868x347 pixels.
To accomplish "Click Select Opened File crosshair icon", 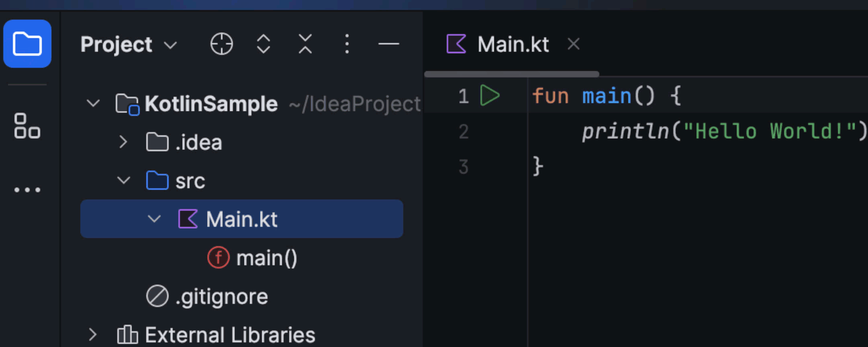I will point(221,44).
